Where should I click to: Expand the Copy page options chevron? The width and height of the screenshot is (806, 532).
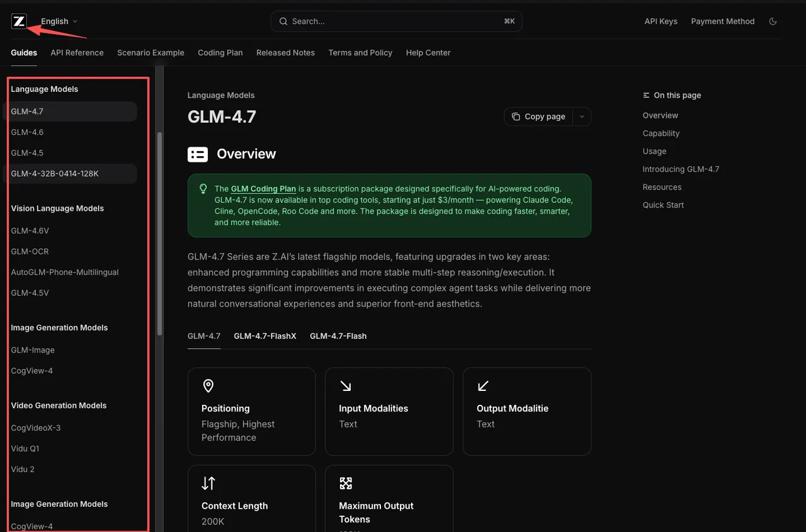tap(582, 116)
